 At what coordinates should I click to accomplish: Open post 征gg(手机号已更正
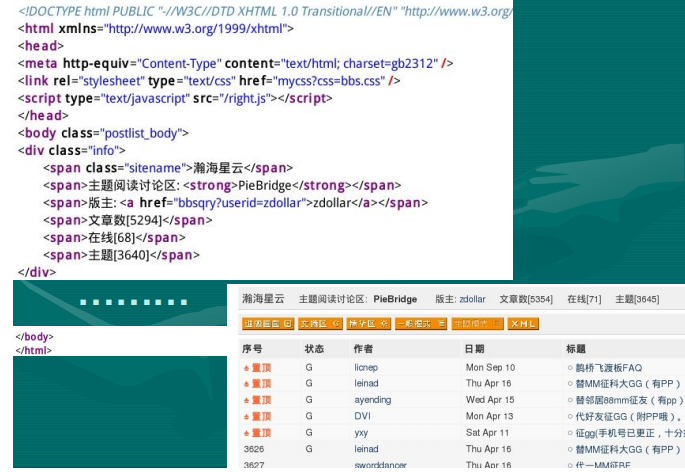pyautogui.click(x=630, y=433)
